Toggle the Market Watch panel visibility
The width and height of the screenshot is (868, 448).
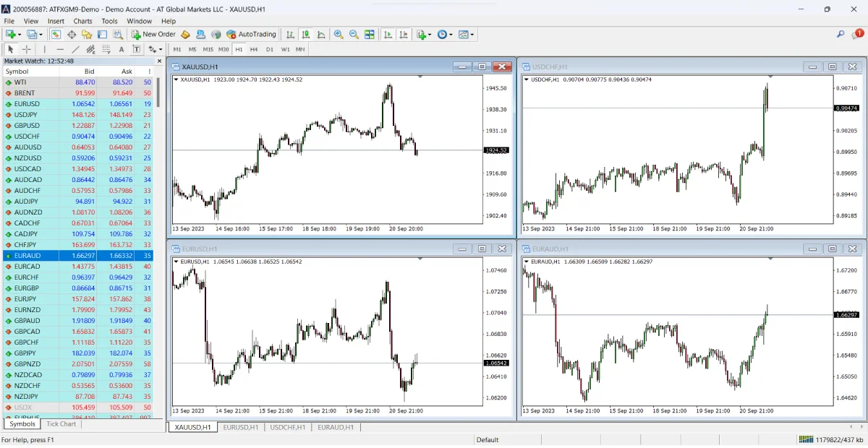click(x=55, y=34)
